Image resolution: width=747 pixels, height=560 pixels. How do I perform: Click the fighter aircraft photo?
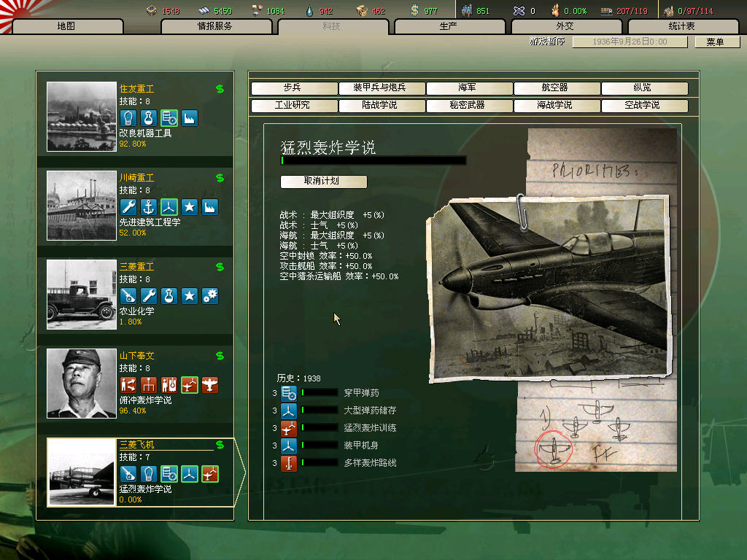(x=550, y=289)
